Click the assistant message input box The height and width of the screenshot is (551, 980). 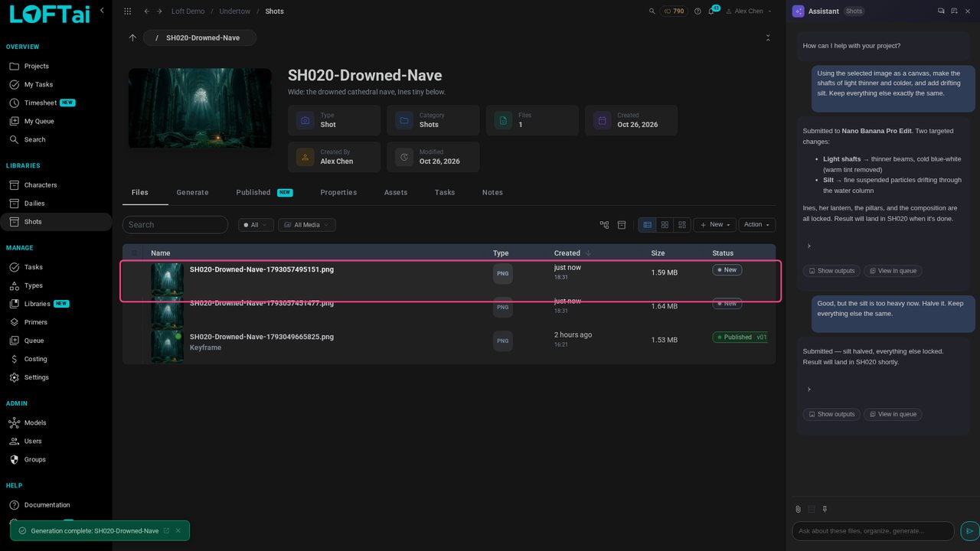[873, 530]
